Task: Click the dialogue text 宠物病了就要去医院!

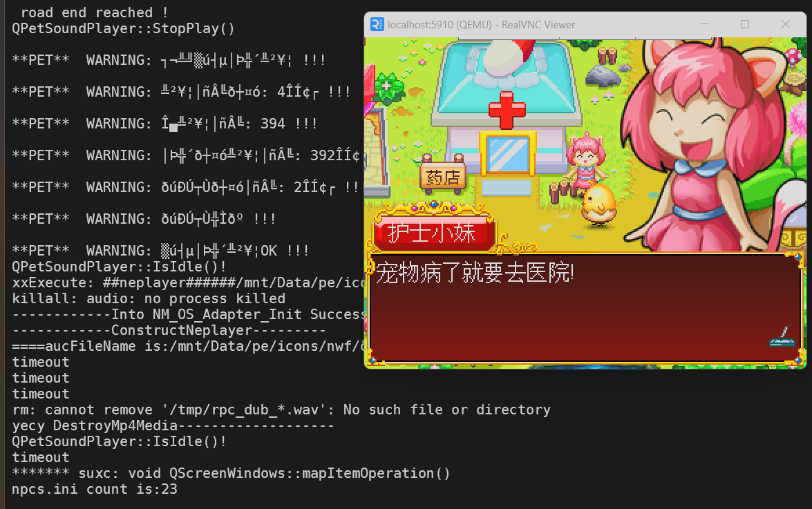Action: [x=474, y=273]
